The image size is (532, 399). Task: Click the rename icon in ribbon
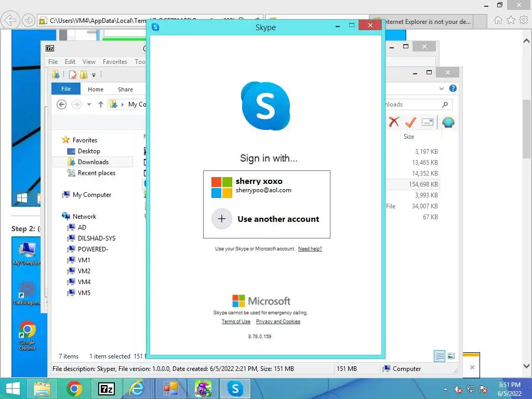(x=428, y=122)
